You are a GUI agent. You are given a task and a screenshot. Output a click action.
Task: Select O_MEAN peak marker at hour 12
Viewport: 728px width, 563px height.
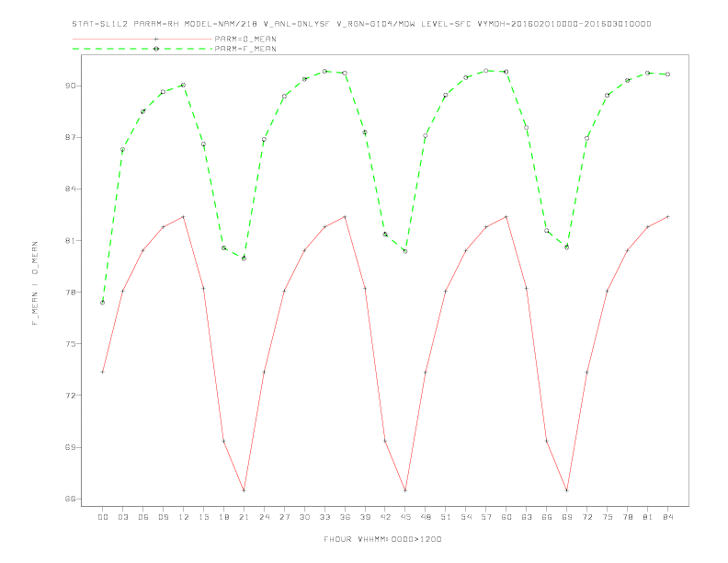coord(184,217)
